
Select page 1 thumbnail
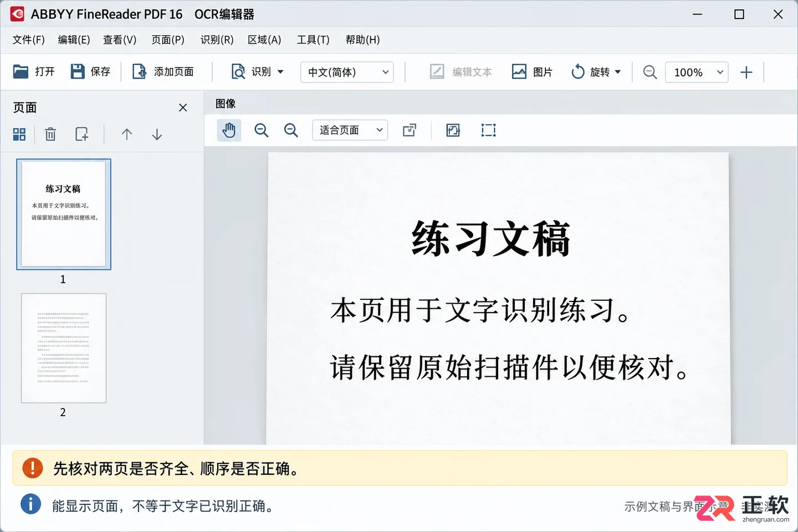coord(64,214)
